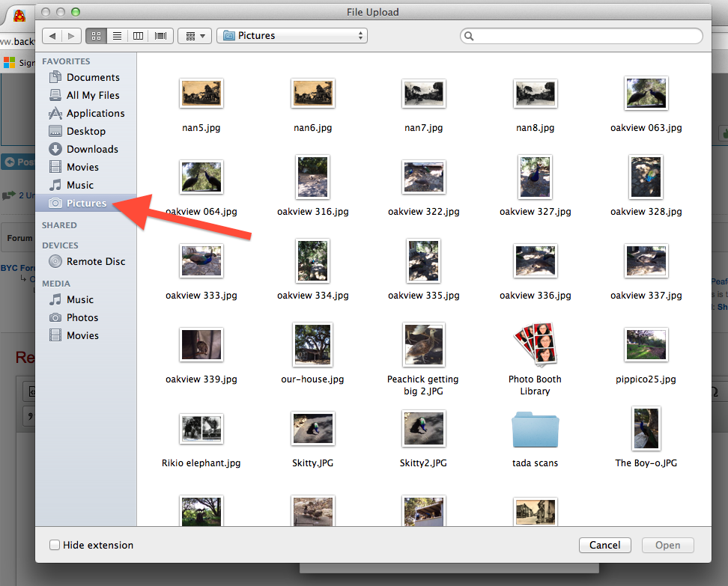This screenshot has height=586, width=728.
Task: Switch to icon view in toolbar
Action: point(96,35)
